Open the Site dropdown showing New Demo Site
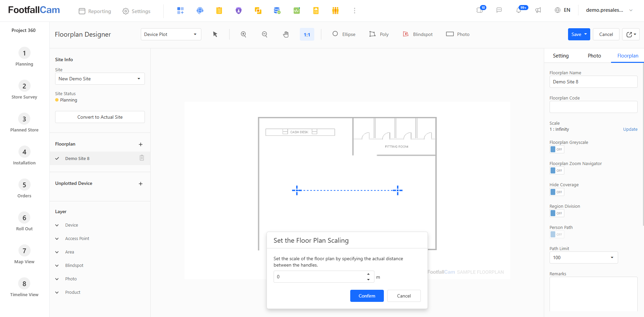 [x=100, y=79]
